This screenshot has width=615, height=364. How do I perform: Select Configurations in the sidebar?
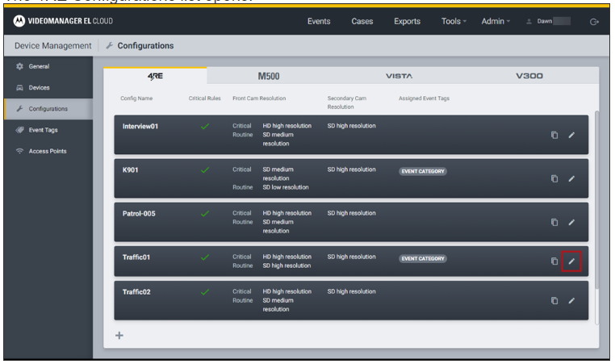point(48,109)
